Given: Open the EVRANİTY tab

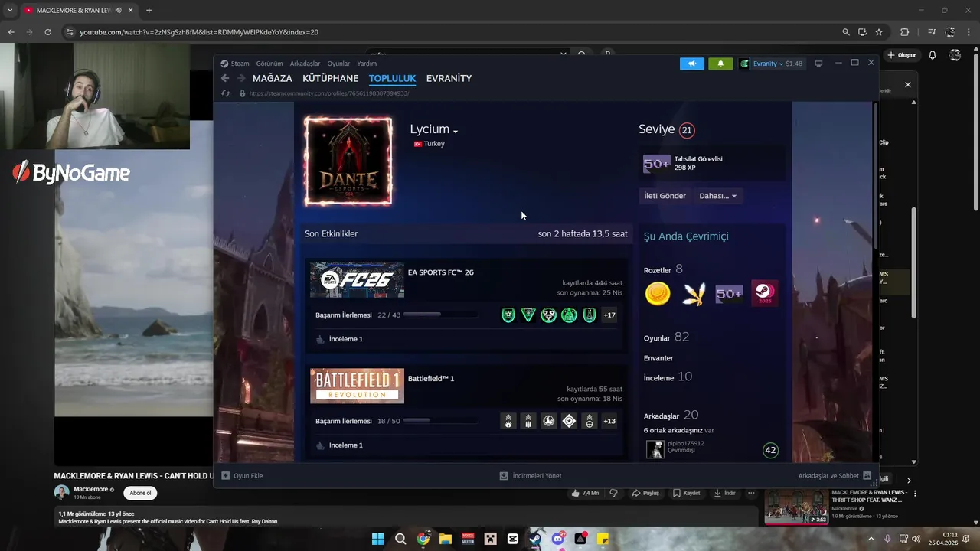Looking at the screenshot, I should [449, 78].
